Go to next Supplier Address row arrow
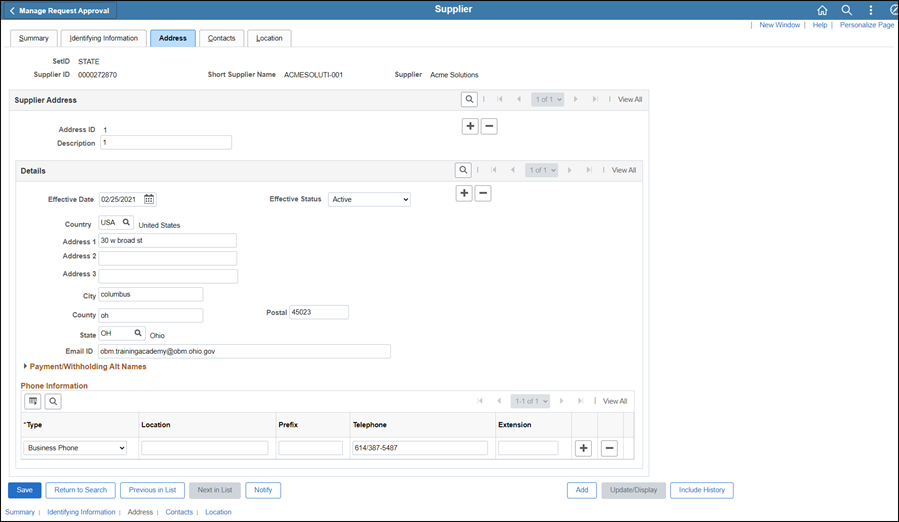 click(x=576, y=99)
